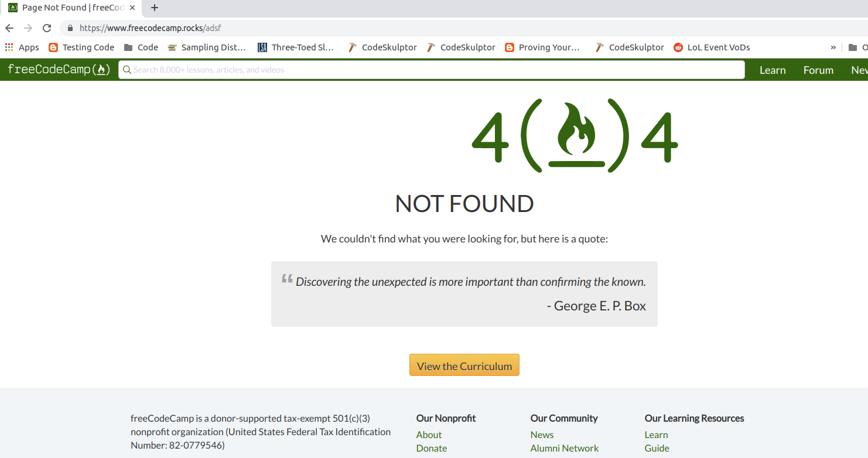Click the George E. P. Box attribution
The width and height of the screenshot is (868, 458).
[596, 306]
